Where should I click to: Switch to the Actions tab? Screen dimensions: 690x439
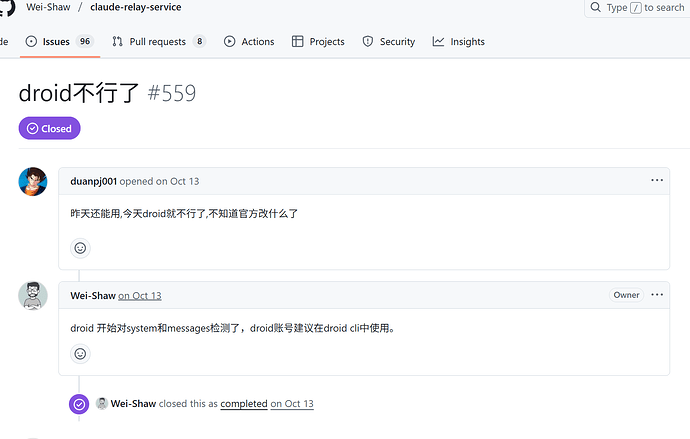click(249, 41)
